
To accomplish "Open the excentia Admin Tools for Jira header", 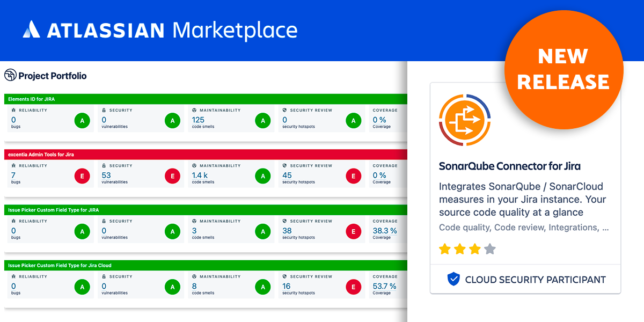I will click(206, 154).
